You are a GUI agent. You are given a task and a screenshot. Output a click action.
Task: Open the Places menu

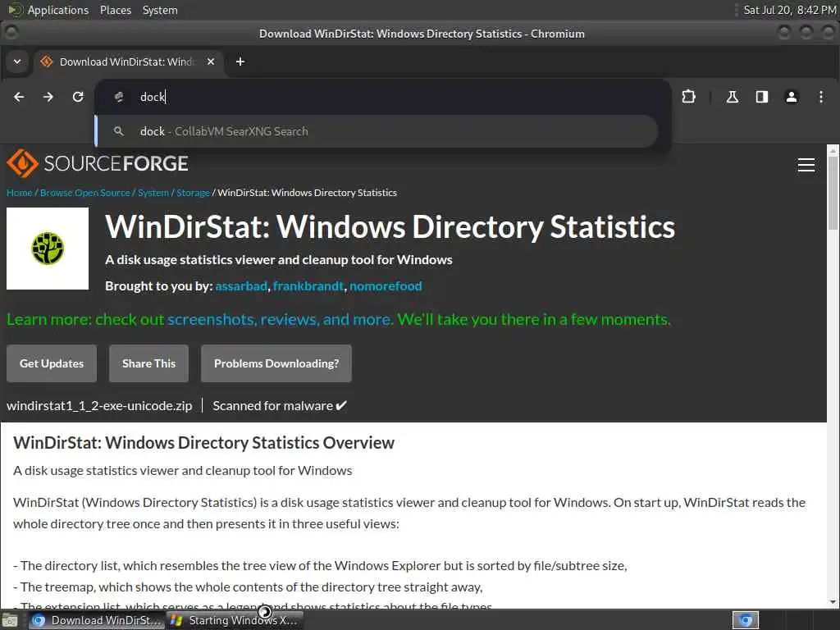click(116, 10)
